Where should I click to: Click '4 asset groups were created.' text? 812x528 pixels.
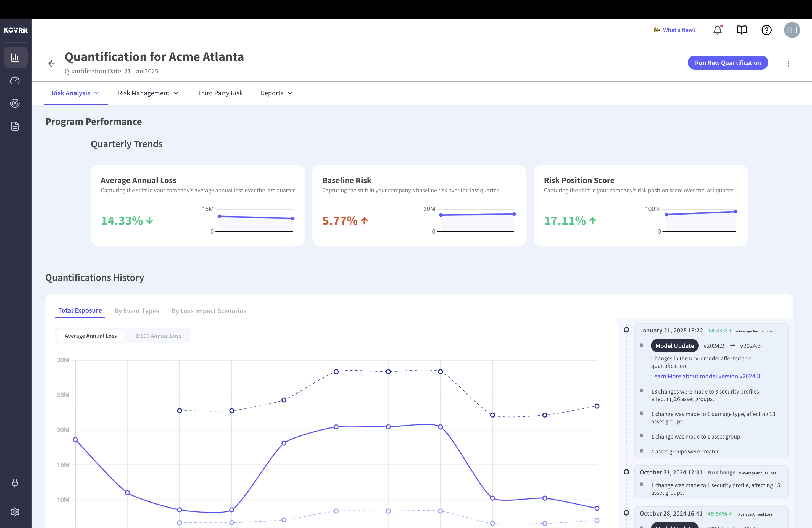tap(686, 451)
